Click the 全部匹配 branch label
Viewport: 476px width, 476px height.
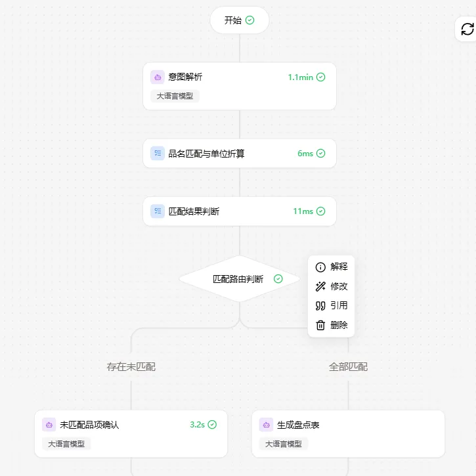pyautogui.click(x=348, y=367)
